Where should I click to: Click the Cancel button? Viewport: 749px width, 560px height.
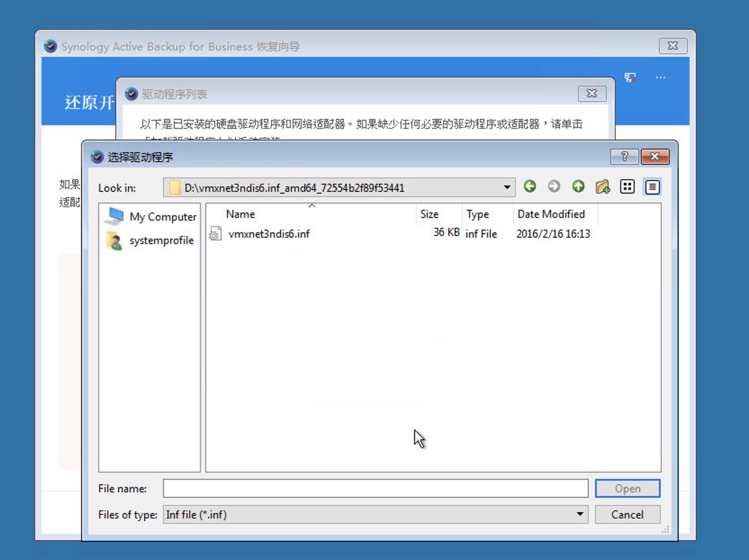coord(627,514)
